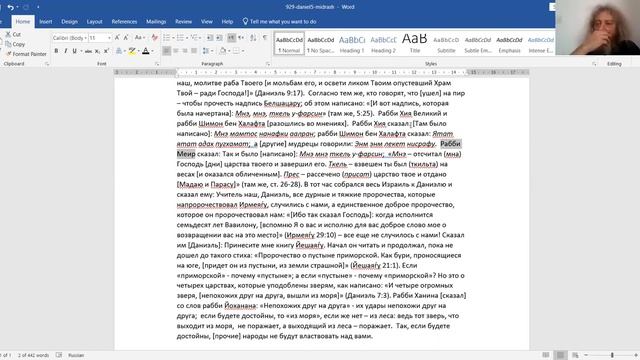Increase font size with Grow Font icon
This screenshot has width=640, height=360.
pos(117,38)
